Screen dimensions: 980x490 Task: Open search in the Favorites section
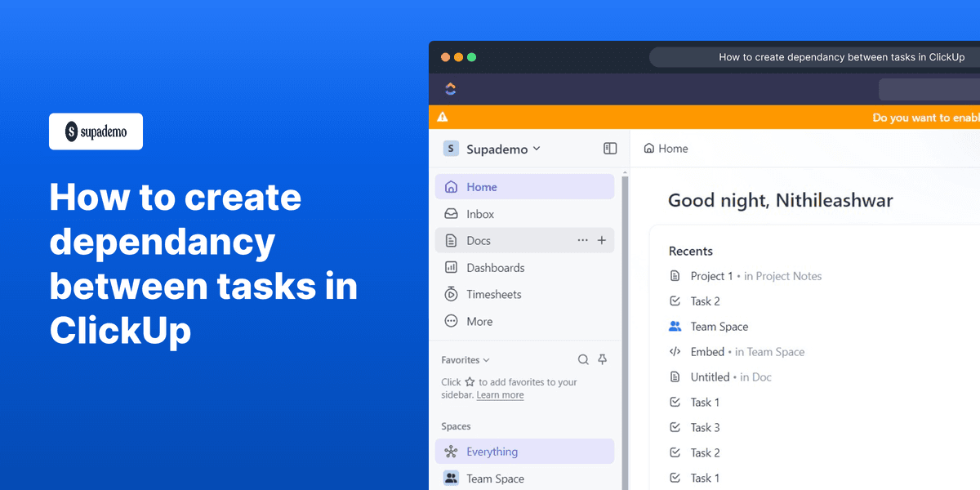[583, 359]
